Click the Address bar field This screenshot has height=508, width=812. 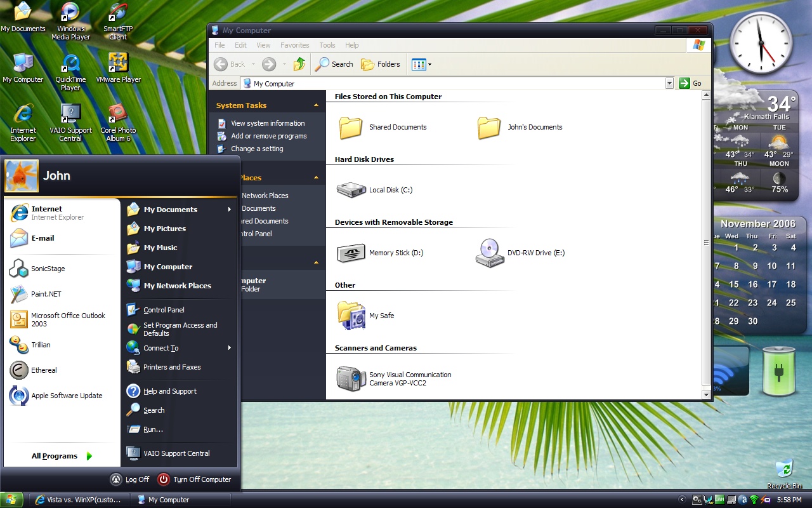[452, 83]
